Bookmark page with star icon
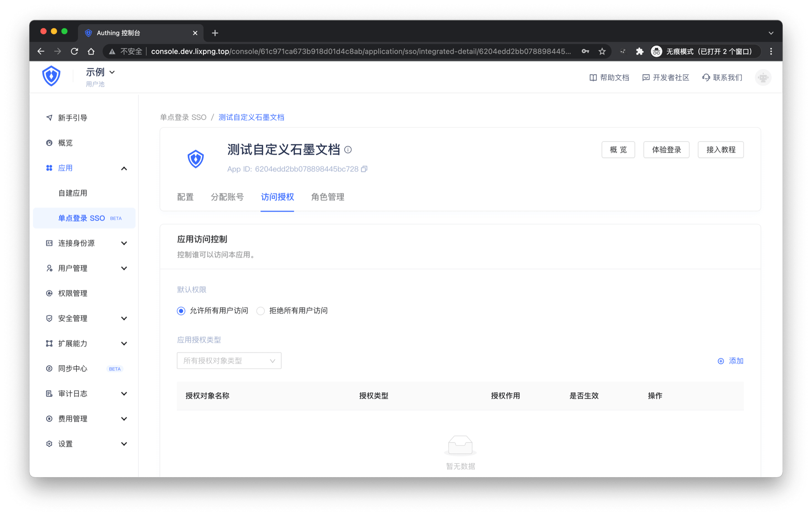Viewport: 812px width, 516px height. tap(602, 52)
